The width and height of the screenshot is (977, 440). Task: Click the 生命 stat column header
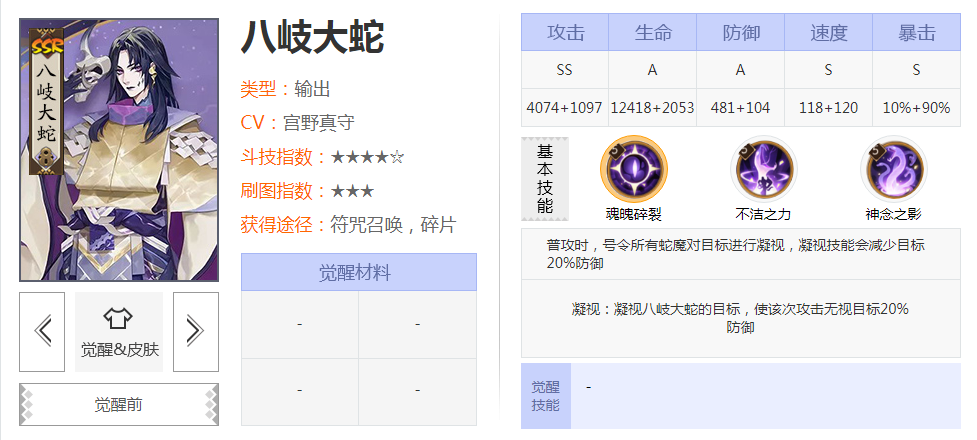[x=653, y=32]
